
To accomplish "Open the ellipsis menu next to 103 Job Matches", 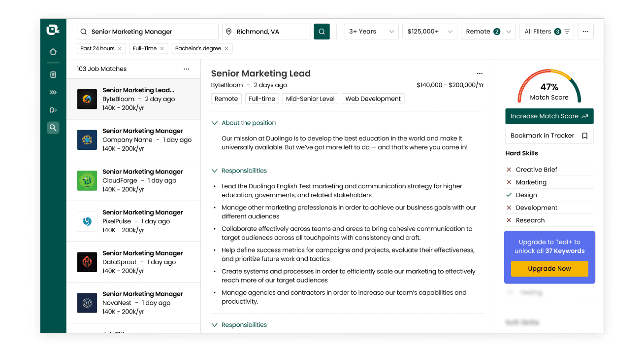I will (186, 69).
